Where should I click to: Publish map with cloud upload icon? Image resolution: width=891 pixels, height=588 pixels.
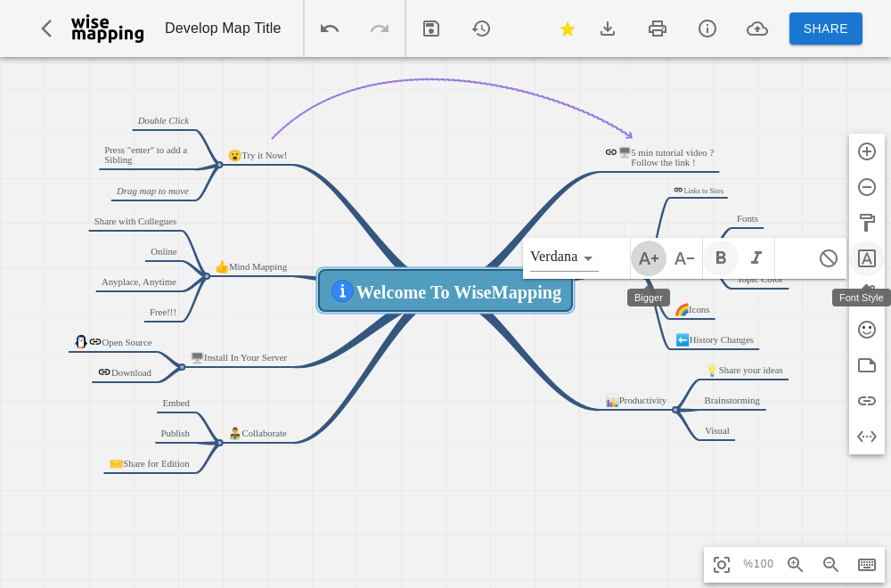coord(757,29)
